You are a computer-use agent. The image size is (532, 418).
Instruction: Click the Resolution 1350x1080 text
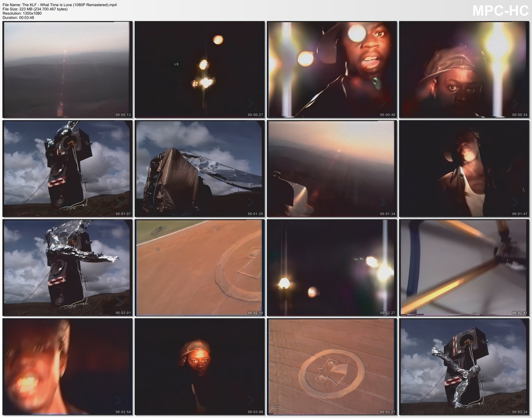pos(22,13)
